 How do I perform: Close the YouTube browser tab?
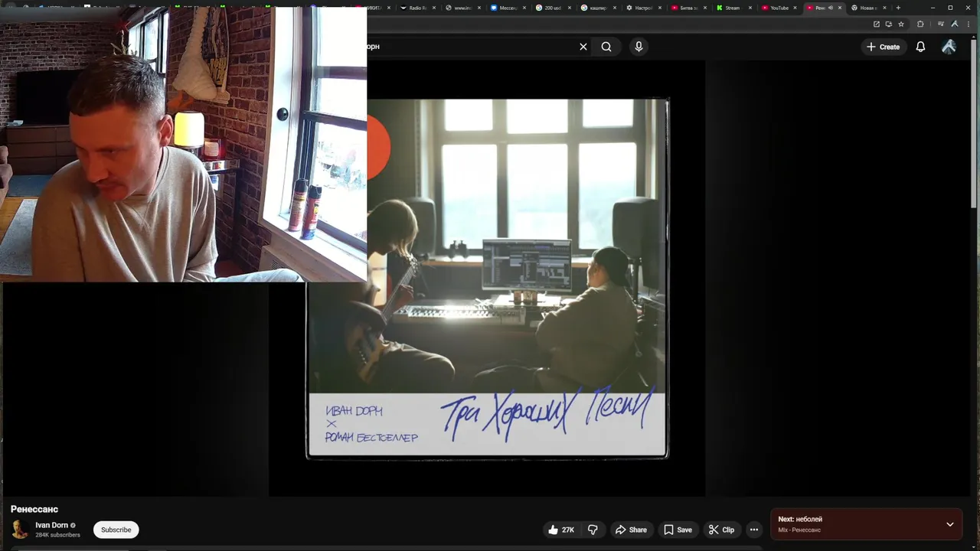[795, 8]
